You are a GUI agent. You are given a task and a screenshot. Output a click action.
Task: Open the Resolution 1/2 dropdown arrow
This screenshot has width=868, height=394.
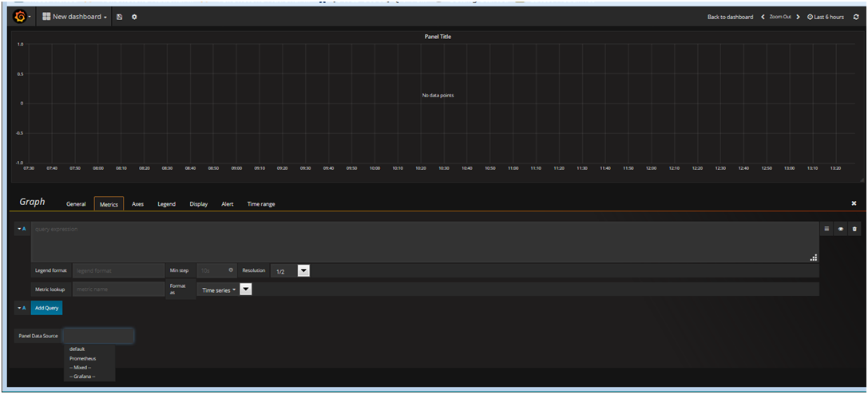[304, 270]
